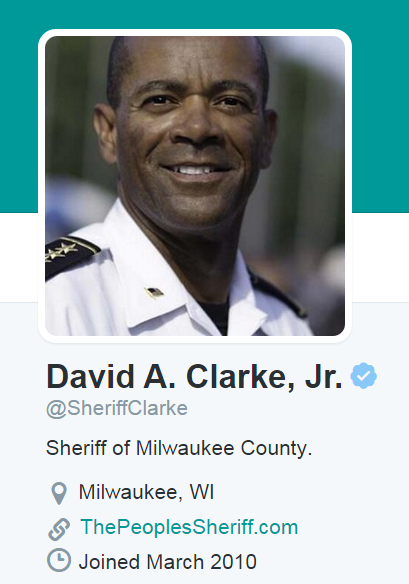Click the chain link icon
Screen dimensions: 409x584
pos(59,529)
